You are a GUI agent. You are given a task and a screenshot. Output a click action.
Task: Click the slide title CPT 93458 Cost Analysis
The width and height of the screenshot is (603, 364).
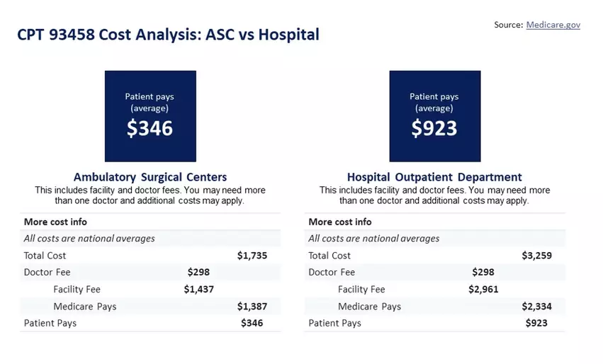168,34
